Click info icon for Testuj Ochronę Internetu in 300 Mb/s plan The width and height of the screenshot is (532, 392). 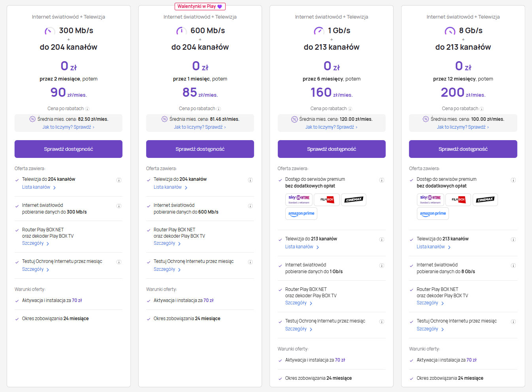click(119, 262)
